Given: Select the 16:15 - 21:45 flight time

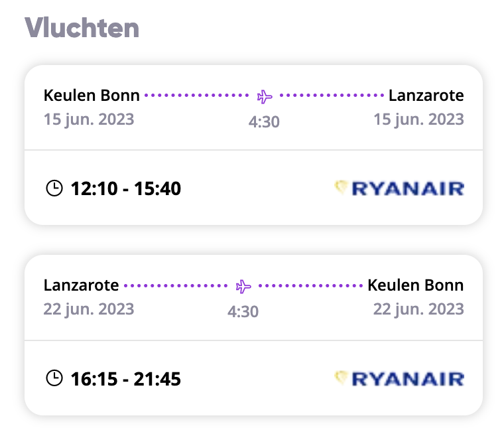Looking at the screenshot, I should (126, 379).
